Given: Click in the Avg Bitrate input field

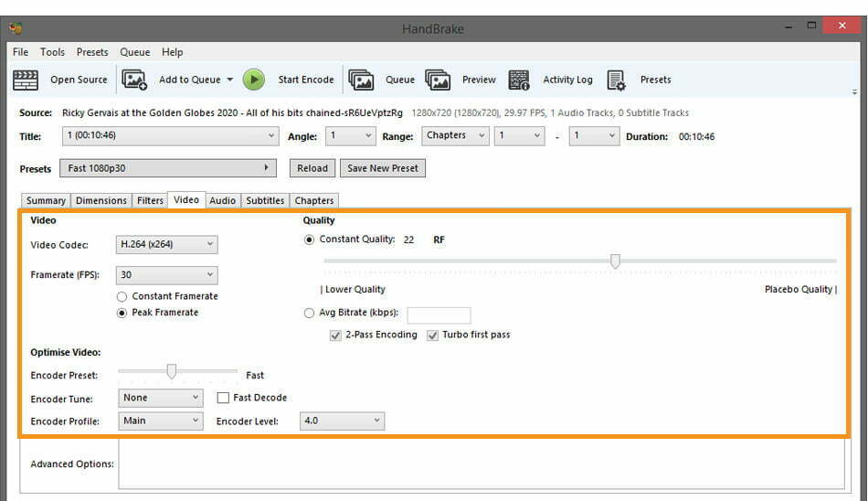Looking at the screenshot, I should (439, 315).
